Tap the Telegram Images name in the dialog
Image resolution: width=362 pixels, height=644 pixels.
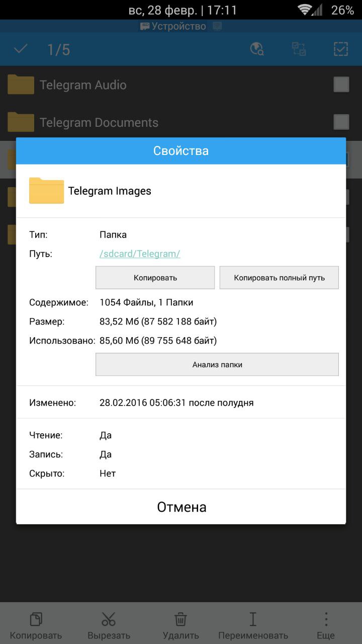(x=110, y=191)
